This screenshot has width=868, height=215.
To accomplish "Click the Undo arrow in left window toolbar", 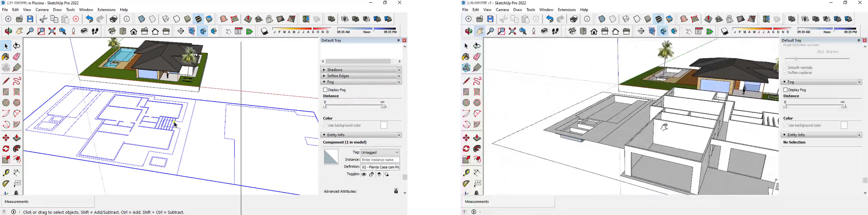I will click(89, 19).
